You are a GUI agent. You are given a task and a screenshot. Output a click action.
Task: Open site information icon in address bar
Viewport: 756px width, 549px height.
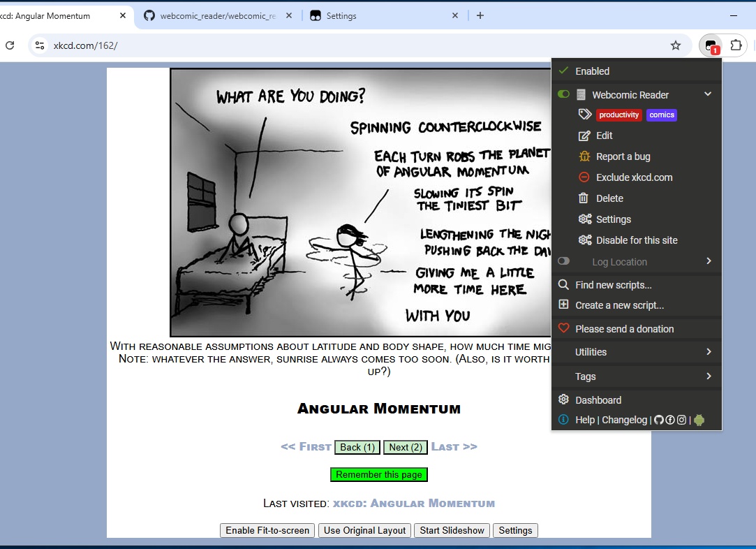tap(40, 45)
